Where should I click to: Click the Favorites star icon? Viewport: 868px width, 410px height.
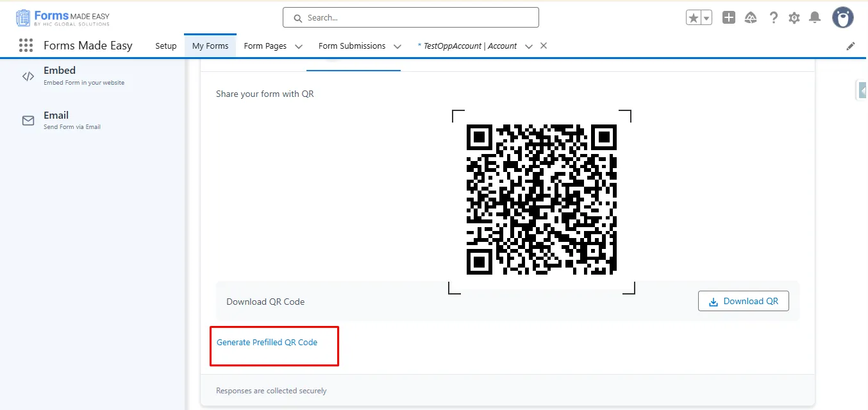coord(694,18)
